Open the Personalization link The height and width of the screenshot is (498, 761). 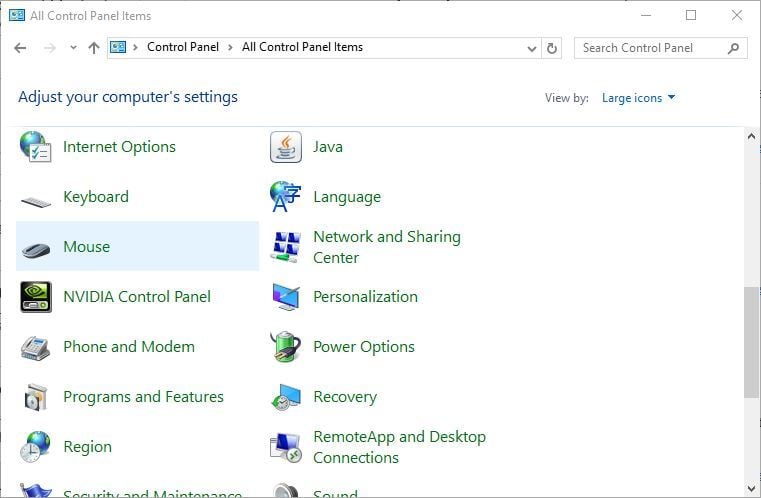click(365, 297)
